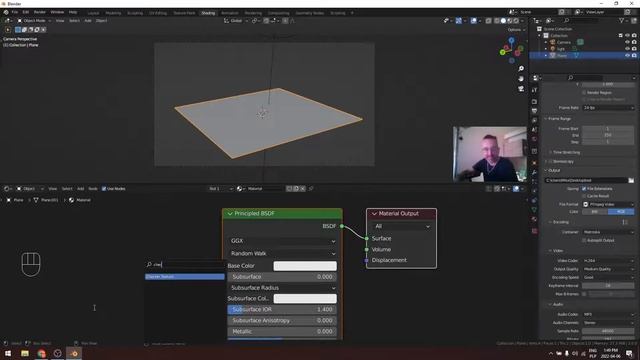Open the File Format FFmpeg Video dropdown
The height and width of the screenshot is (360, 640).
point(608,204)
